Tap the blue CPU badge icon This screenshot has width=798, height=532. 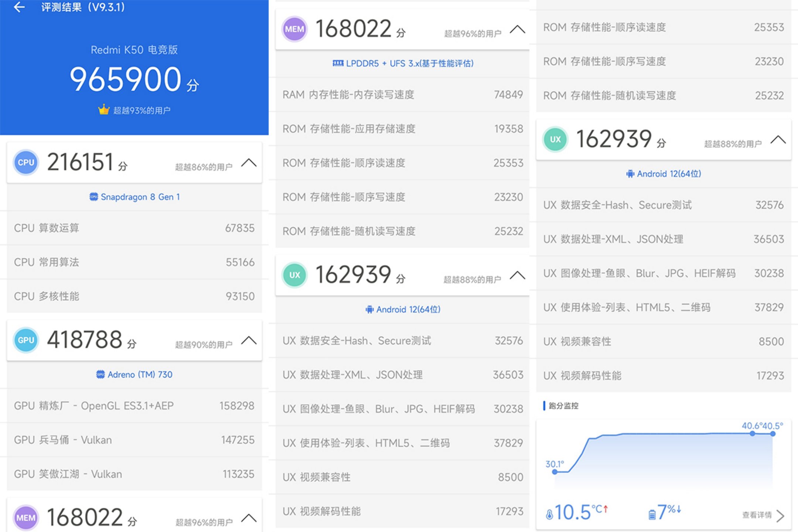coord(26,163)
